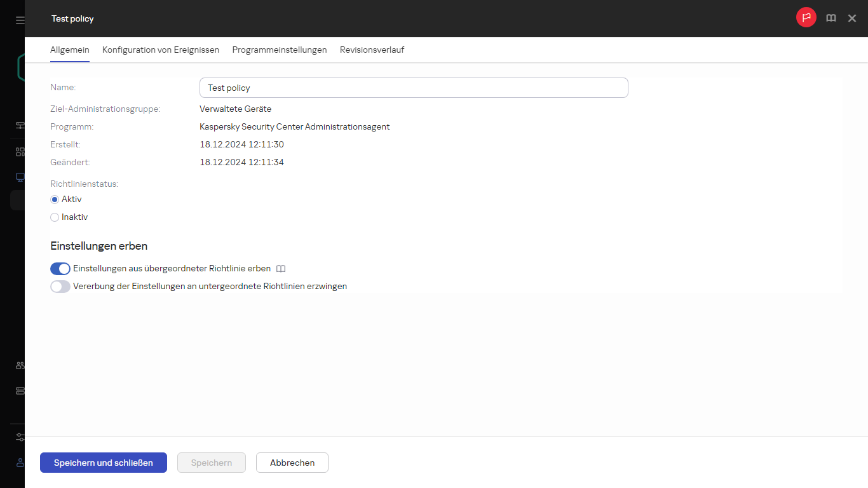This screenshot has height=488, width=868.
Task: Disable Einstellungen aus übergeordneter Richtlinie erben
Action: (x=60, y=269)
